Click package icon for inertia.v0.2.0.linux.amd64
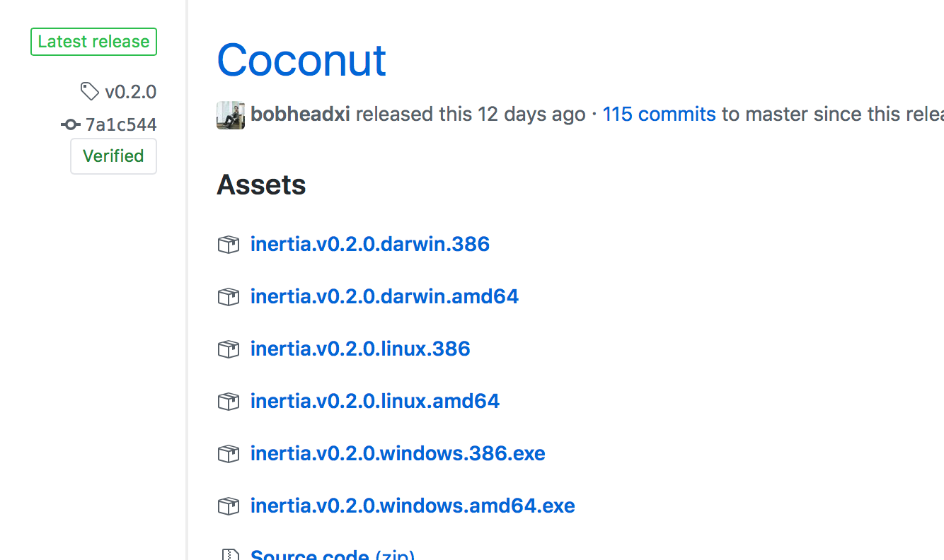This screenshot has width=944, height=560. (x=228, y=402)
